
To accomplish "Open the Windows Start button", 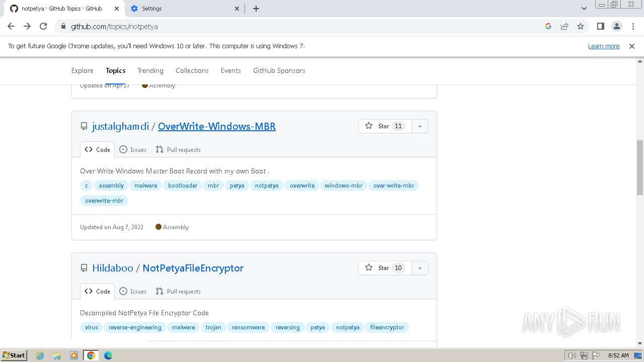I will [x=14, y=355].
